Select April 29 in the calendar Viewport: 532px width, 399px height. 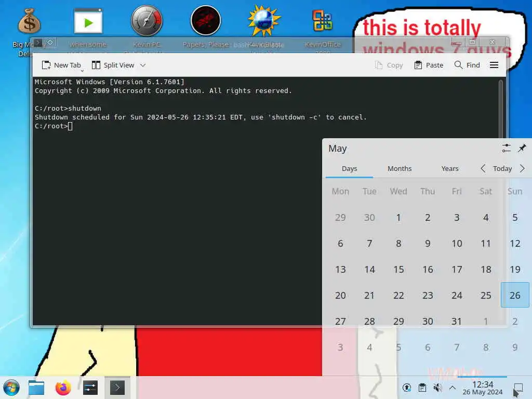[x=340, y=218]
